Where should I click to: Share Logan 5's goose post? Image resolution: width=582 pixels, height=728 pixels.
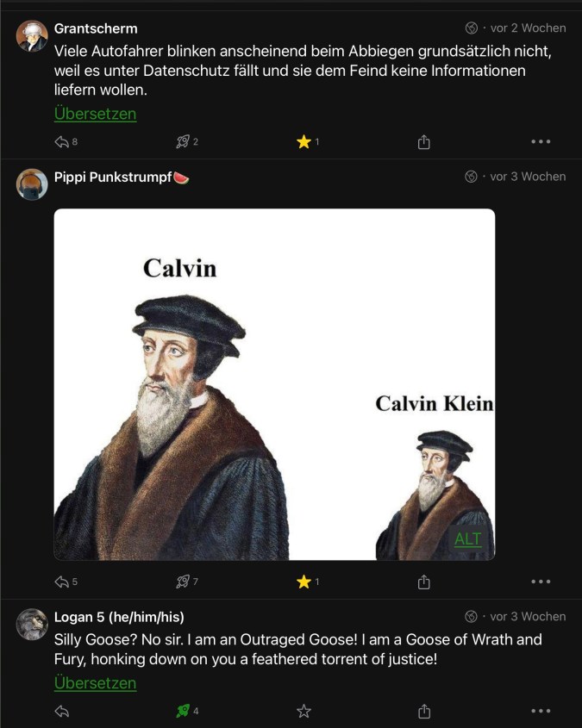coord(423,712)
